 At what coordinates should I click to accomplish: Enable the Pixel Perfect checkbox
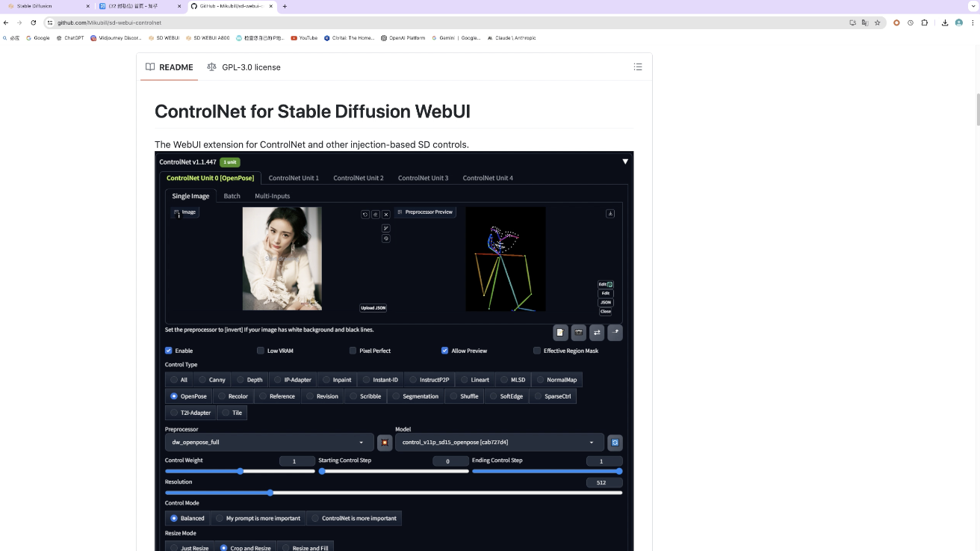(353, 351)
